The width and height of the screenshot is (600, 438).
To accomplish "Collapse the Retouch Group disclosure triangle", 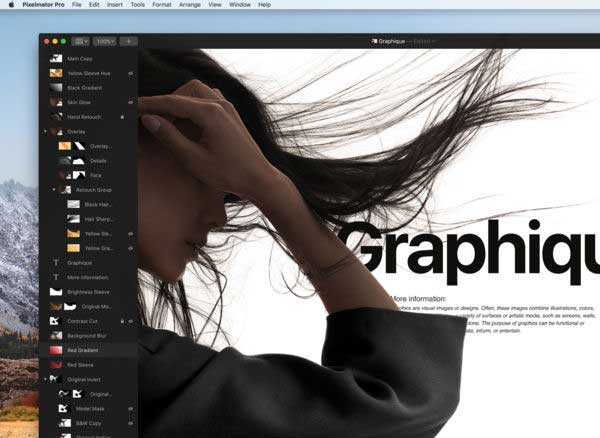I will (x=54, y=189).
